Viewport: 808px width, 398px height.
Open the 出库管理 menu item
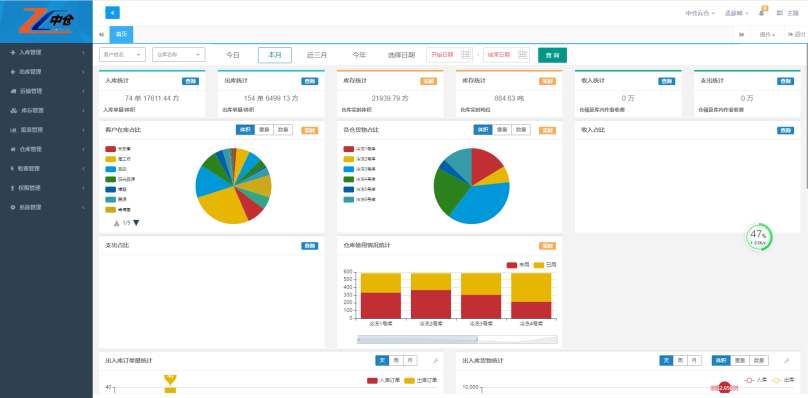46,72
